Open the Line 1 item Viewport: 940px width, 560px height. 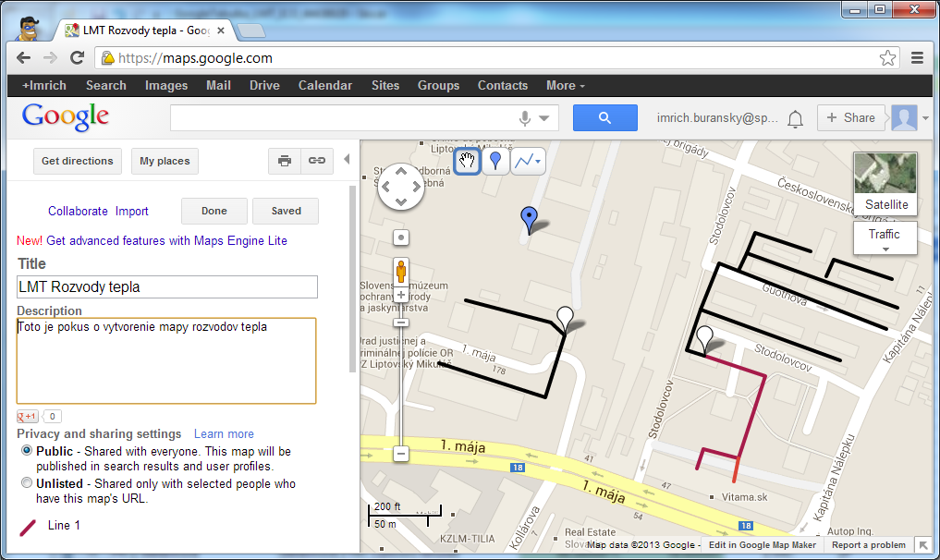click(64, 525)
